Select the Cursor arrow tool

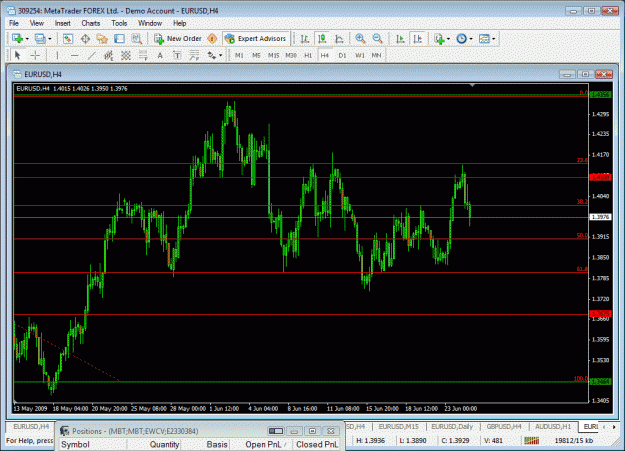pos(17,55)
